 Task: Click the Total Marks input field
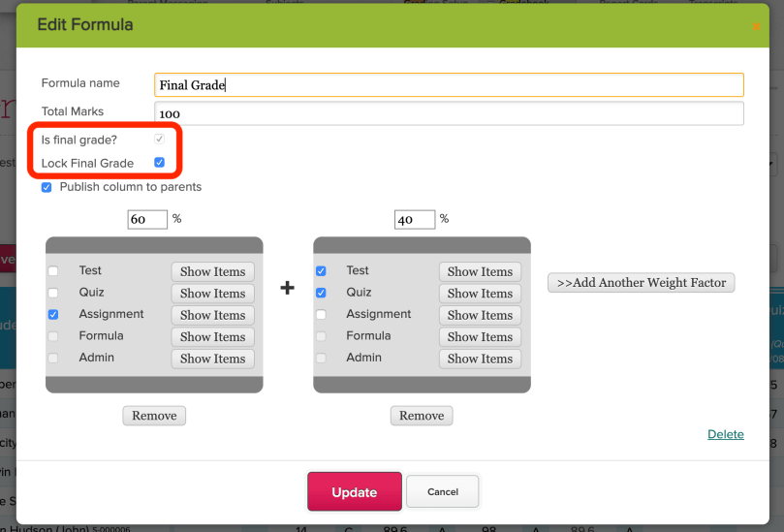coord(449,113)
